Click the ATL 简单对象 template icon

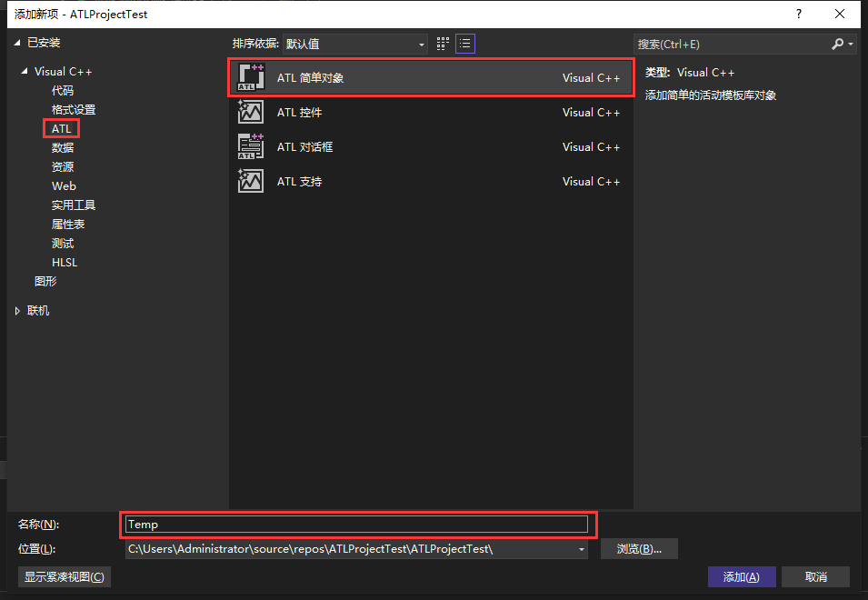click(x=251, y=77)
